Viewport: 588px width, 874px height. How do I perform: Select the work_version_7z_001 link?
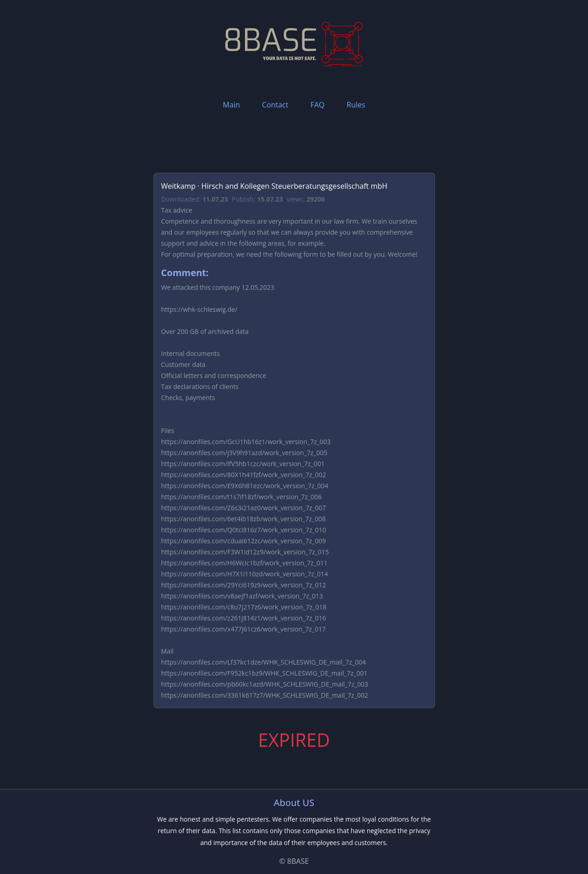coord(243,464)
